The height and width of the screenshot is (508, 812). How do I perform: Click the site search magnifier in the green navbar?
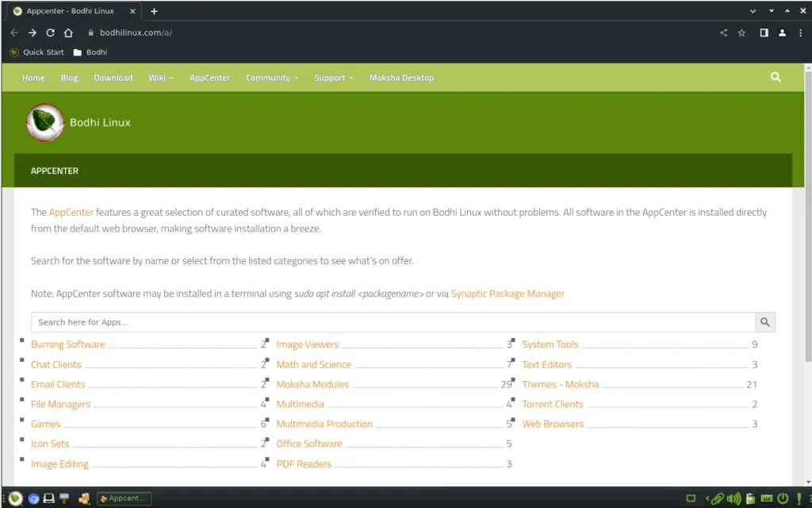[776, 77]
